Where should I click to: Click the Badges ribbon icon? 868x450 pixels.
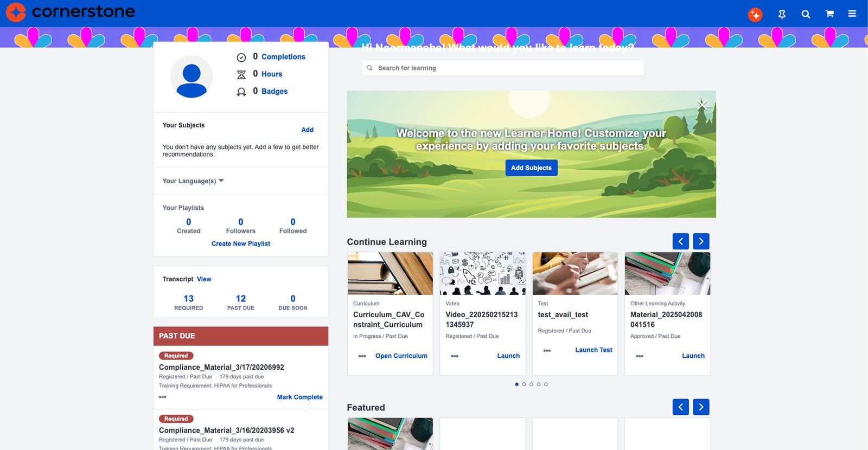tap(241, 92)
